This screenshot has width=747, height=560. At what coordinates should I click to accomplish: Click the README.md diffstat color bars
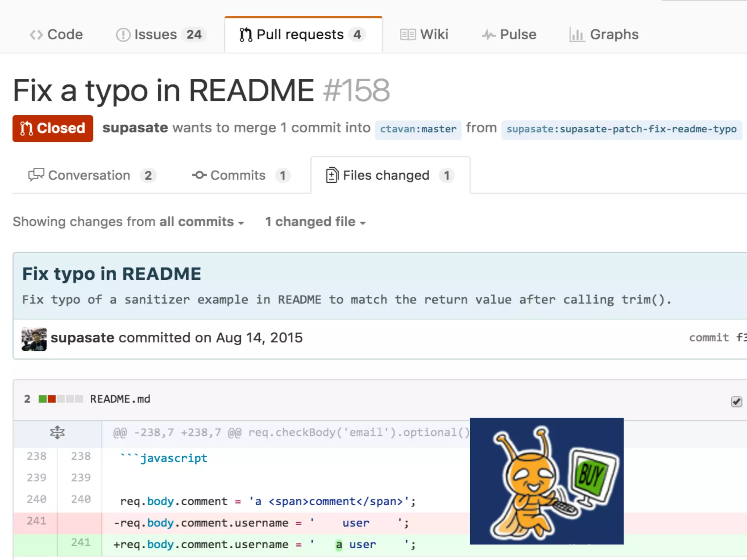[x=61, y=399]
